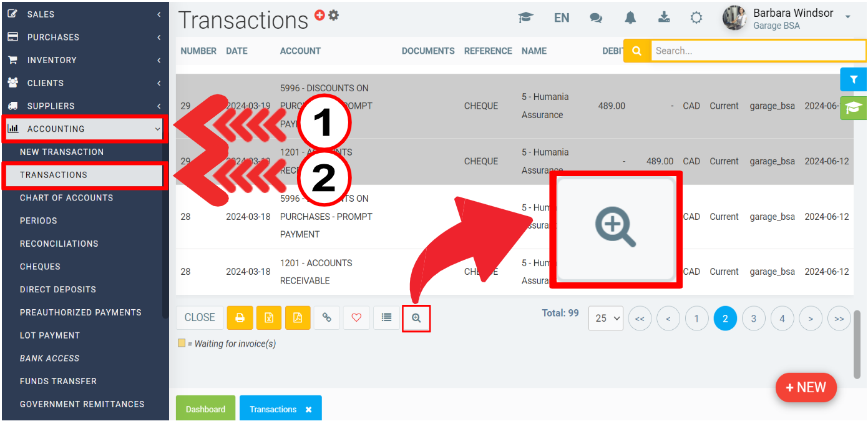
Task: Export transactions with the PDF icon
Action: (298, 318)
